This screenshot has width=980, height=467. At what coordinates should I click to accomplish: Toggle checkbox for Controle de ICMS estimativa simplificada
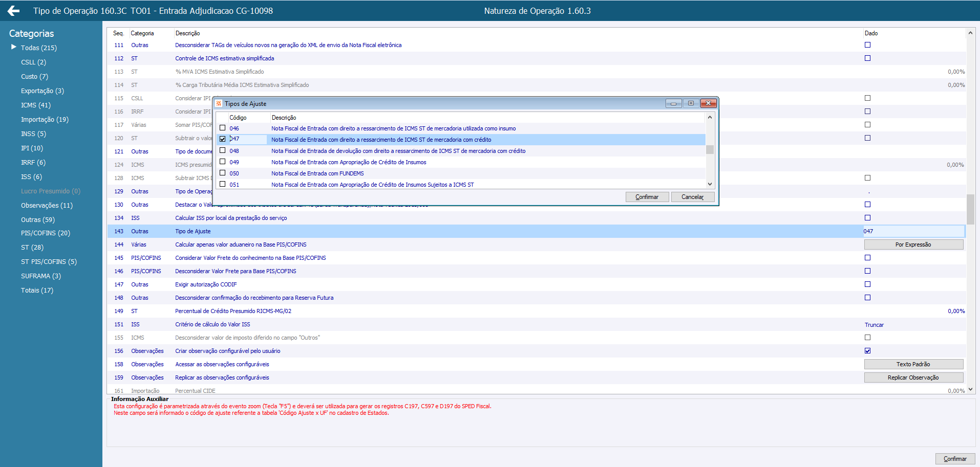(867, 58)
